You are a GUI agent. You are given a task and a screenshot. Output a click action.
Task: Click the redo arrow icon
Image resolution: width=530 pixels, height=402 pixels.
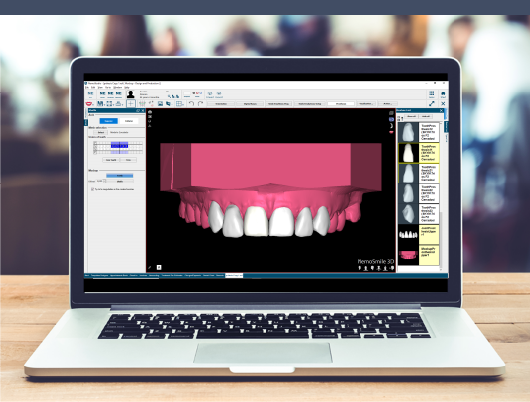pos(200,103)
